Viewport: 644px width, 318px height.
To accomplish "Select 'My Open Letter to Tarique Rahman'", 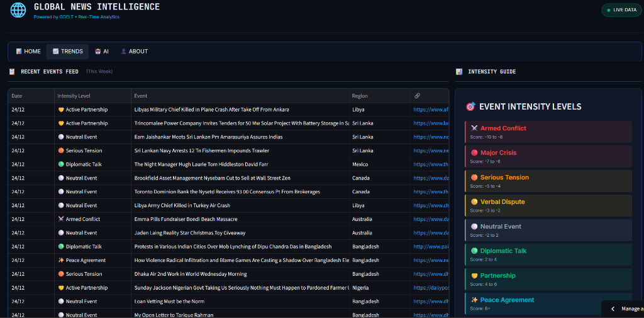I will [x=174, y=315].
